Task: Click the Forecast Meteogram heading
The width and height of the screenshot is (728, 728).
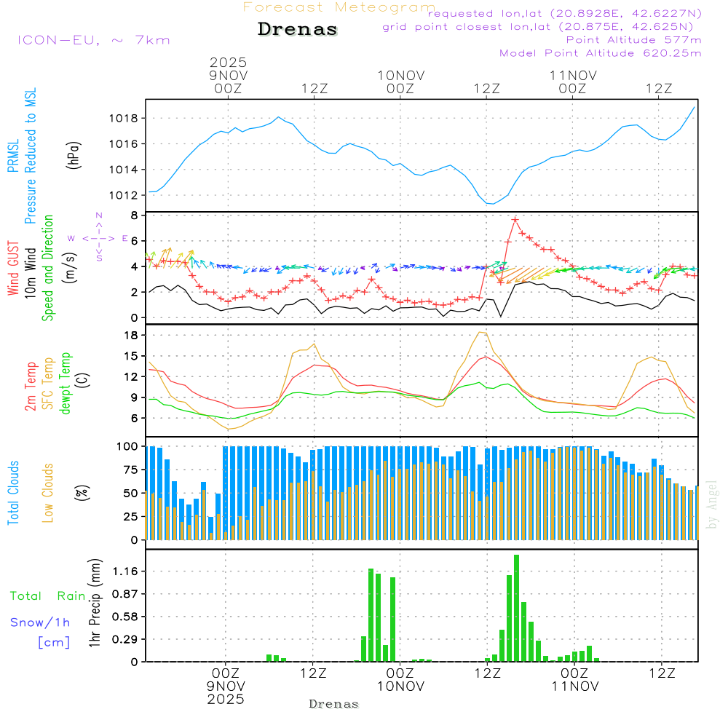Action: 339,7
